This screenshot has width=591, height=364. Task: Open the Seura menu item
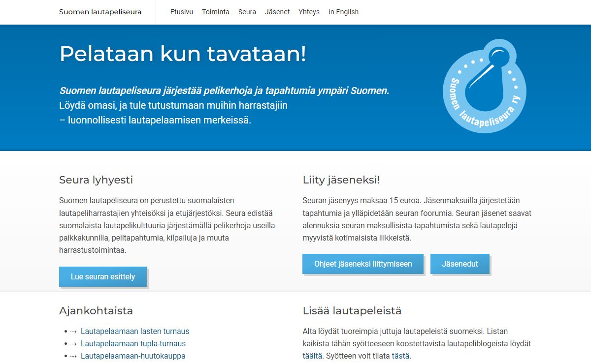[x=247, y=12]
